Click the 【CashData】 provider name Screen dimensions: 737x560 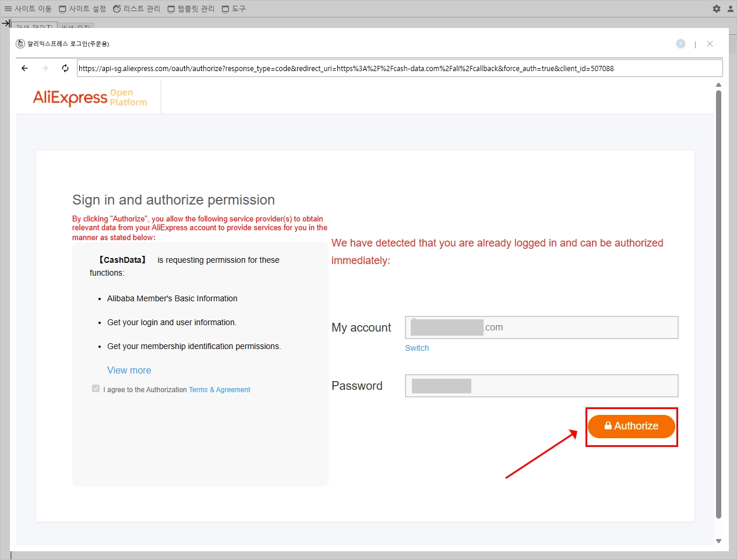pyautogui.click(x=122, y=260)
